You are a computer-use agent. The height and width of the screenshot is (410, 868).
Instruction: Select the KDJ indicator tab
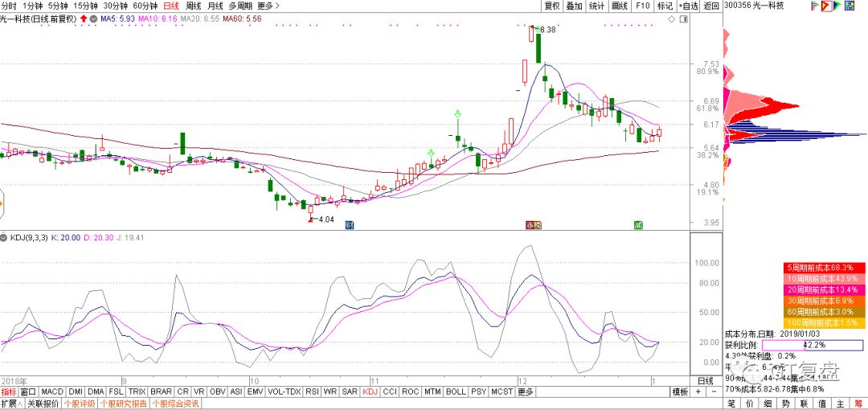[x=370, y=392]
